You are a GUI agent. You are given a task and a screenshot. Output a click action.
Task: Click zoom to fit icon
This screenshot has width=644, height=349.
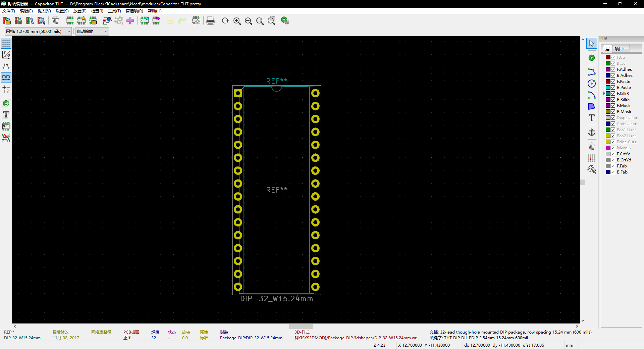coord(260,21)
